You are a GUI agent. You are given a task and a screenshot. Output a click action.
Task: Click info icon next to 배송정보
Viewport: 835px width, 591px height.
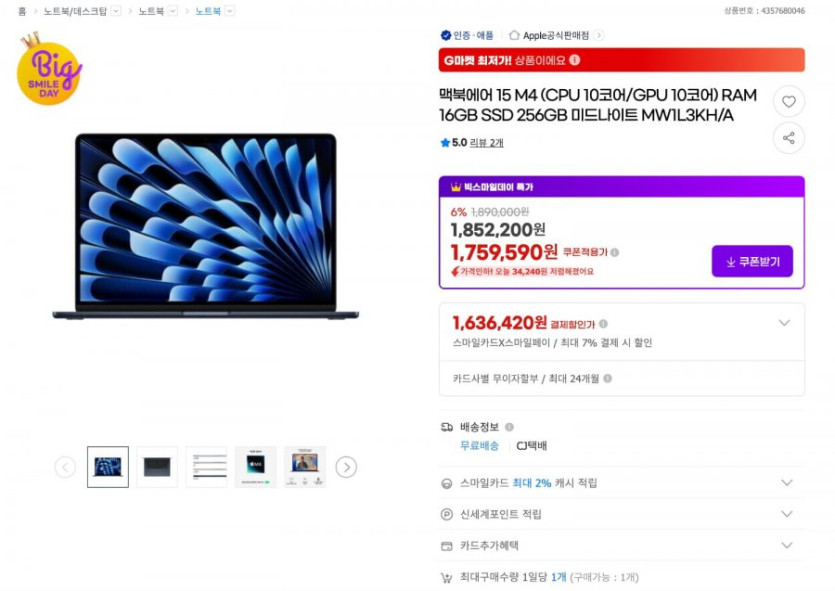[509, 427]
